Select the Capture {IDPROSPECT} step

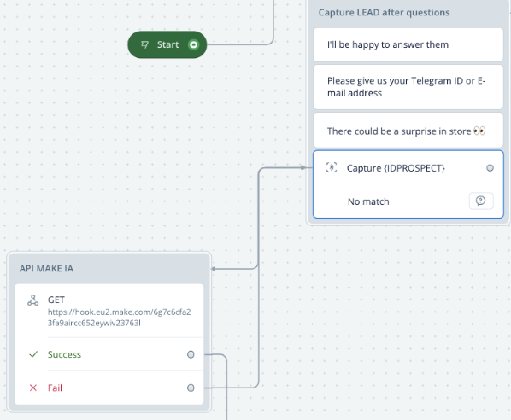click(x=408, y=168)
